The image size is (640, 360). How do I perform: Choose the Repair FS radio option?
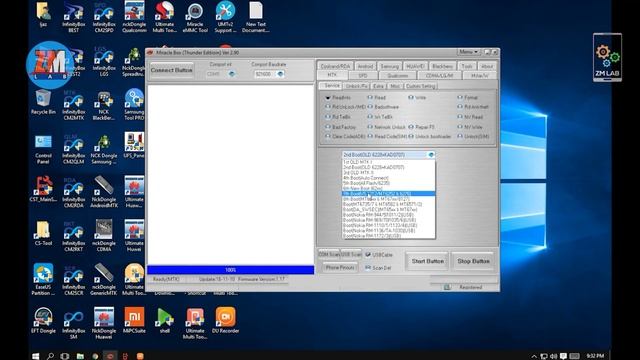click(421, 127)
